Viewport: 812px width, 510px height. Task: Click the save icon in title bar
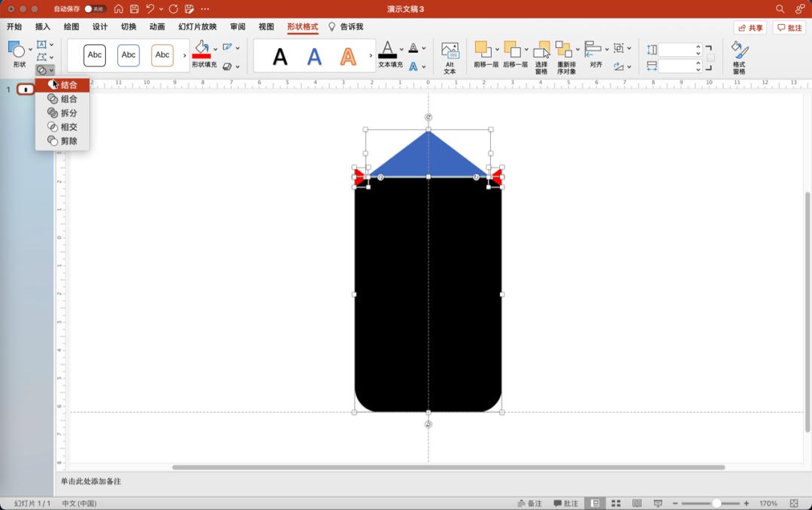tap(135, 9)
